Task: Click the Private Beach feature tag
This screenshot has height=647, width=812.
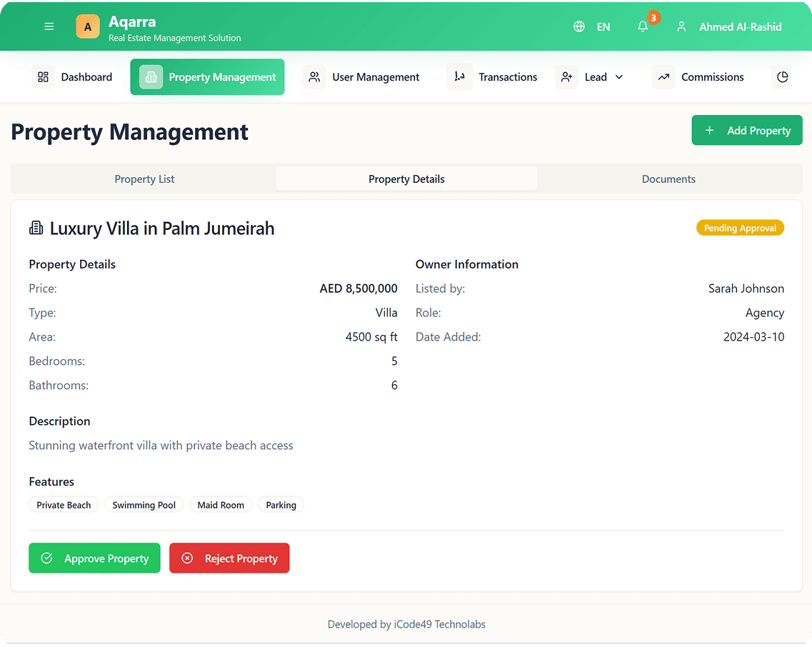Action: coord(64,505)
